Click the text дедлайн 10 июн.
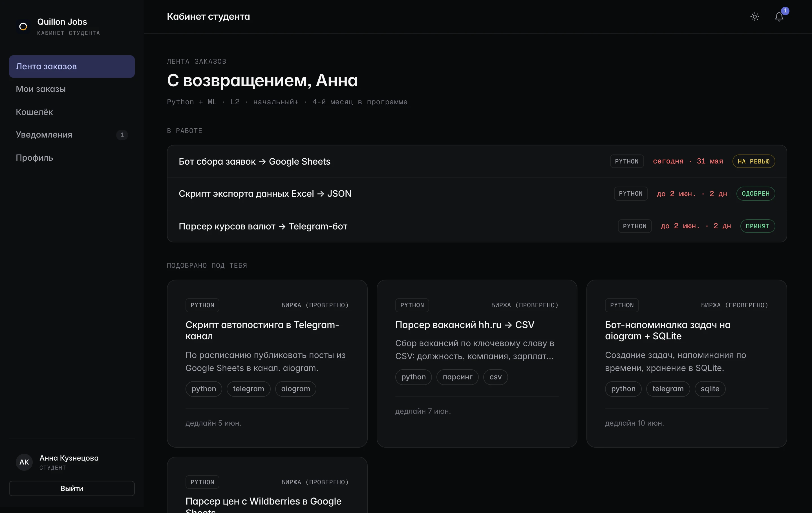 click(634, 423)
